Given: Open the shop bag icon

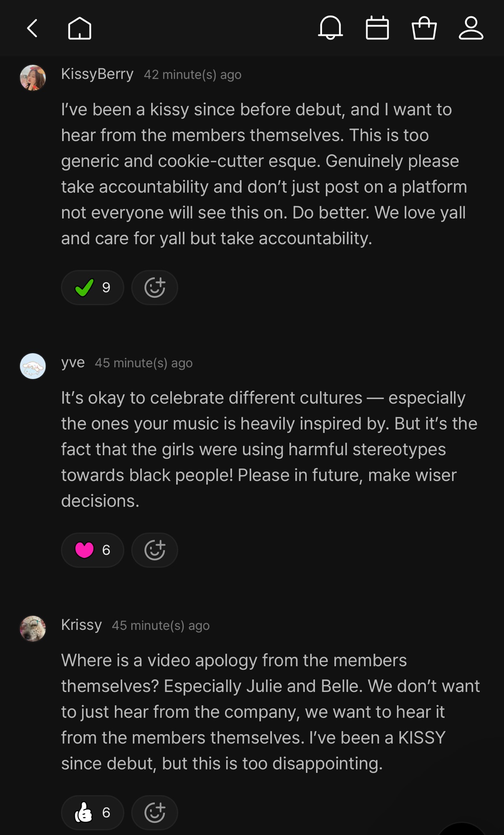Looking at the screenshot, I should pos(424,28).
